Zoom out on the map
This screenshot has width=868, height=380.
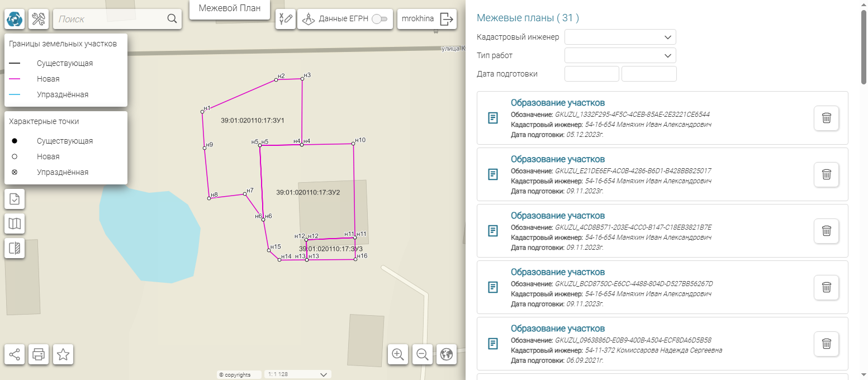423,354
